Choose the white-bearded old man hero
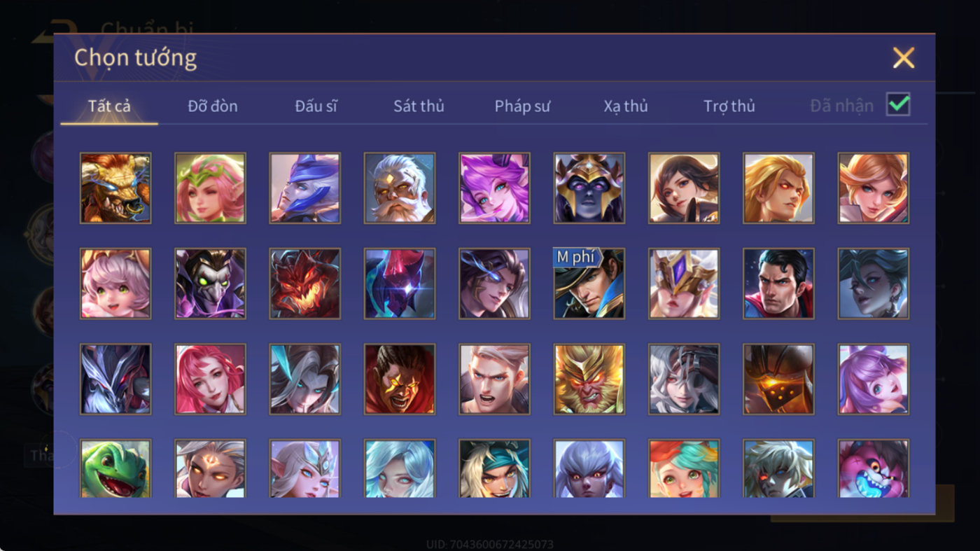 pyautogui.click(x=400, y=188)
